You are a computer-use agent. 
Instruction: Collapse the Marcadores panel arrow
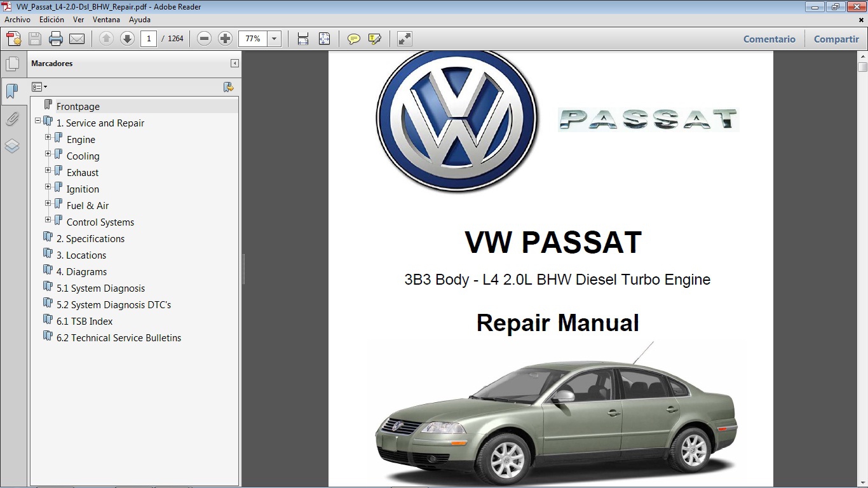[234, 64]
